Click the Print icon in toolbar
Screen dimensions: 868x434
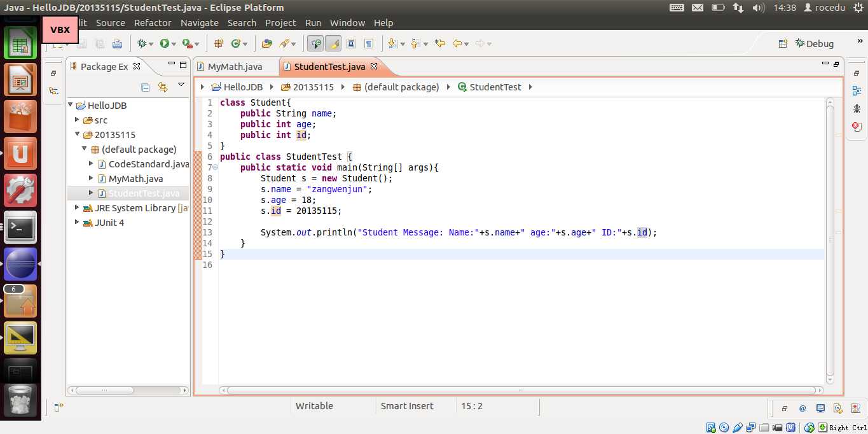point(117,43)
